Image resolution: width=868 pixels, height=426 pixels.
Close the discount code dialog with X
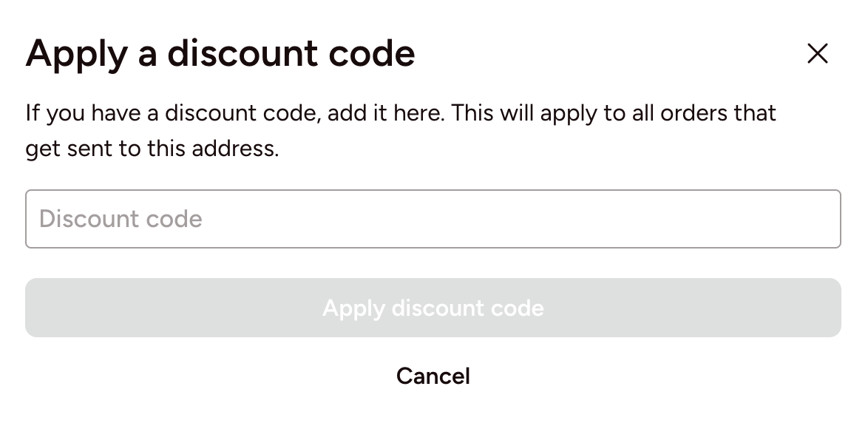click(x=817, y=53)
